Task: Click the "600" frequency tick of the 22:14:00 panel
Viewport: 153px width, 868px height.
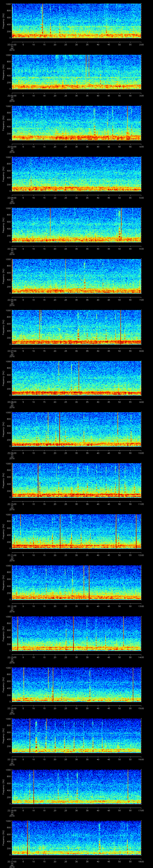Action: point(9,681)
